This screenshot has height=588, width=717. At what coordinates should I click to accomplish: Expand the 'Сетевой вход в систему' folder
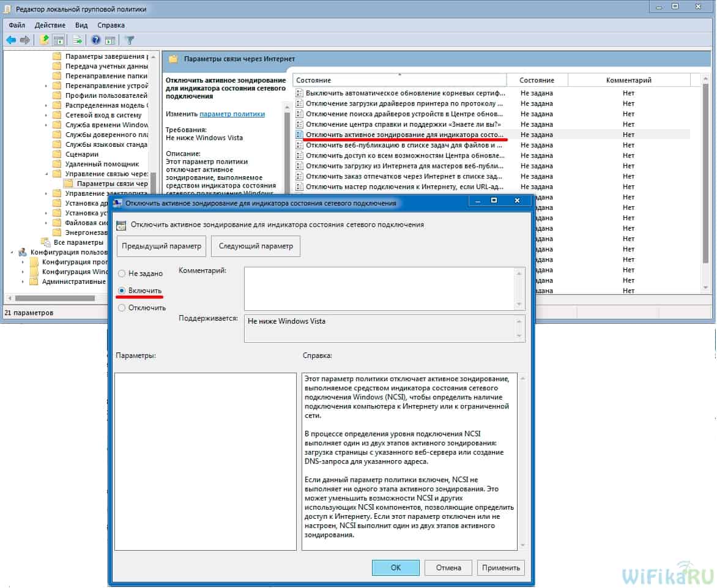[x=46, y=115]
